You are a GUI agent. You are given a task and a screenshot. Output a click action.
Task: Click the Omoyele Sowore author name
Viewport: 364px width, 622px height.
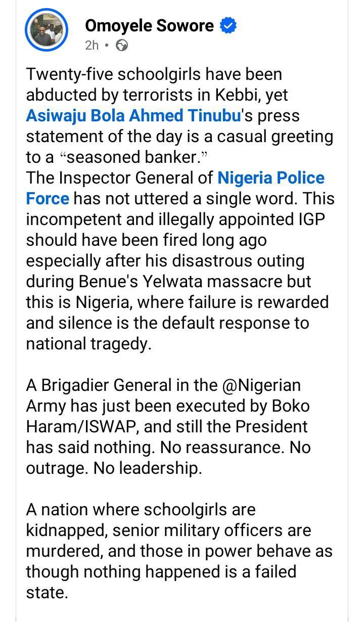(149, 25)
